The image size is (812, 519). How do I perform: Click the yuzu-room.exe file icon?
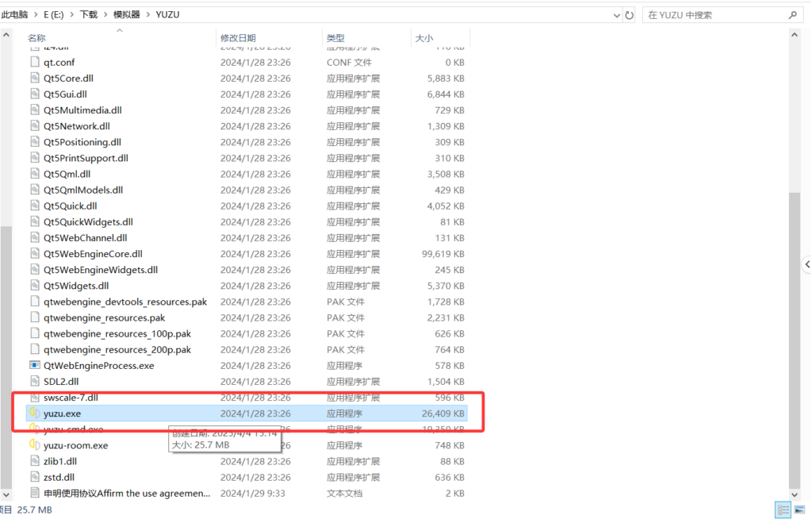pyautogui.click(x=35, y=445)
